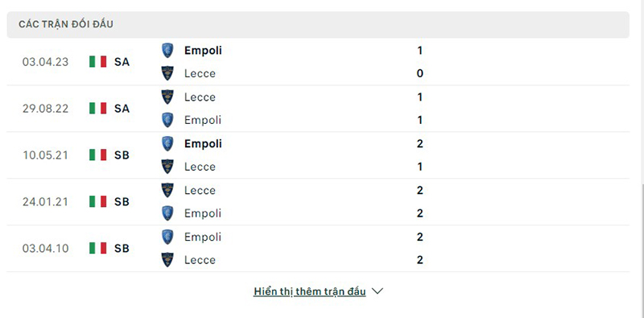Open the 10.05.21 match date row
Viewport: 644px width, 318px height.
coord(318,155)
